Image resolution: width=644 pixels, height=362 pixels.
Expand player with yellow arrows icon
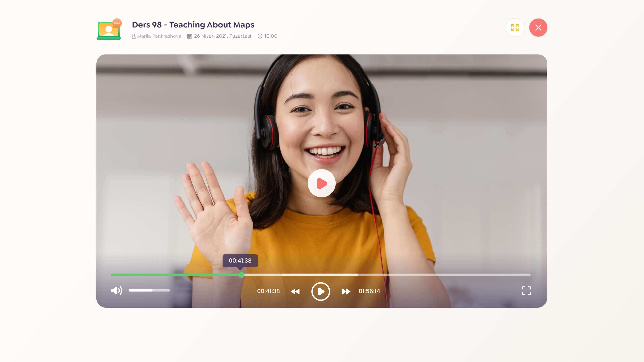tap(515, 27)
